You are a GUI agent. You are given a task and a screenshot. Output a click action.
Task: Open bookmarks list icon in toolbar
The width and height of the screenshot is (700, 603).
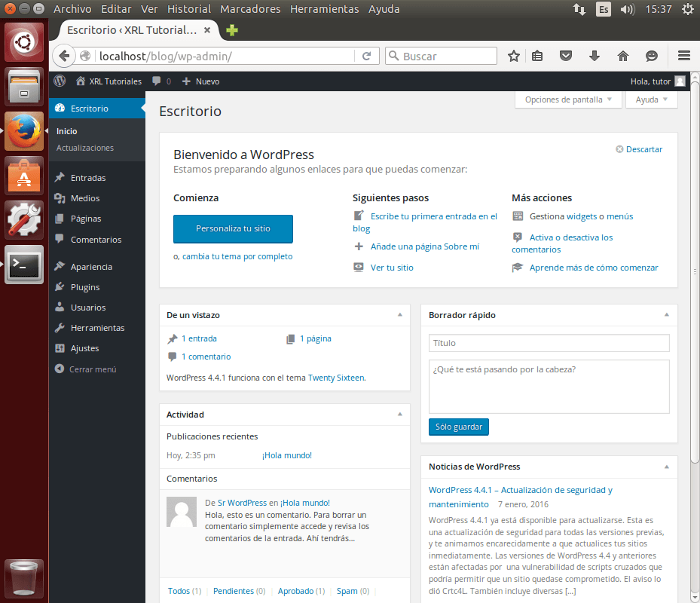coord(537,56)
